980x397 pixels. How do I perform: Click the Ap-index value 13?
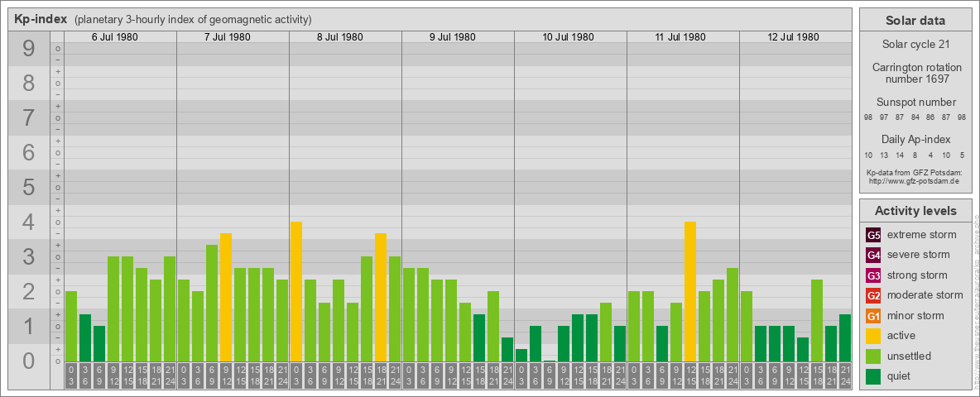click(x=884, y=155)
